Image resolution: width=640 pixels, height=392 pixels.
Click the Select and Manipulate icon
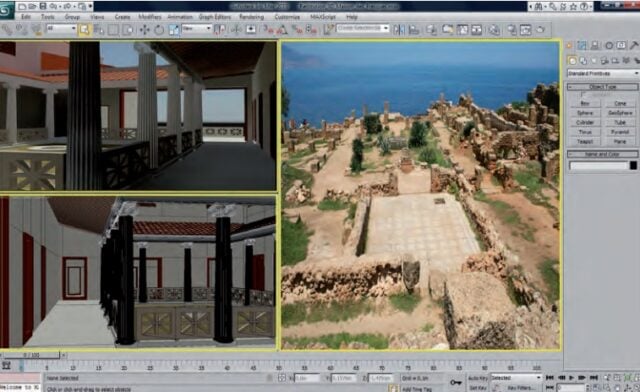tap(236, 29)
